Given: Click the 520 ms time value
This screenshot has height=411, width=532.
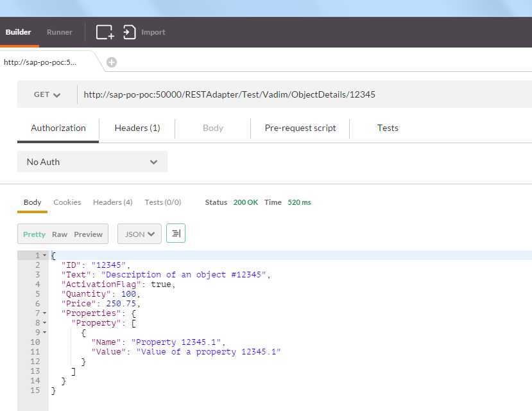Looking at the screenshot, I should click(299, 202).
